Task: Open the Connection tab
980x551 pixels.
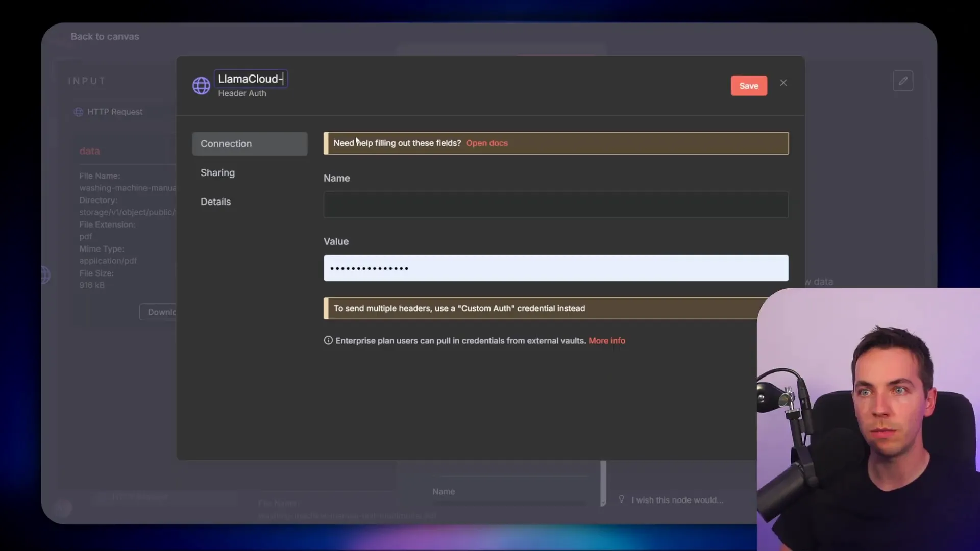Action: tap(250, 144)
